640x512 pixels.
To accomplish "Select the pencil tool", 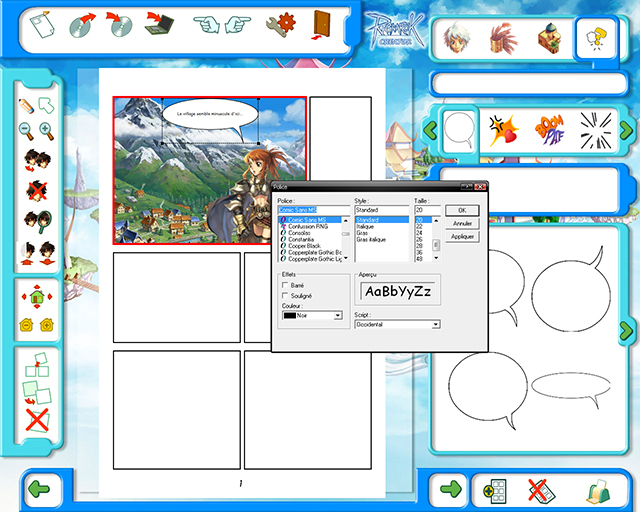I will pos(26,106).
